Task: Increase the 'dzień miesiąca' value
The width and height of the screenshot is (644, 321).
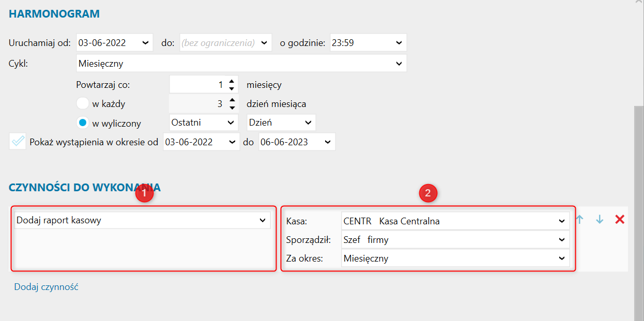Action: coord(232,100)
